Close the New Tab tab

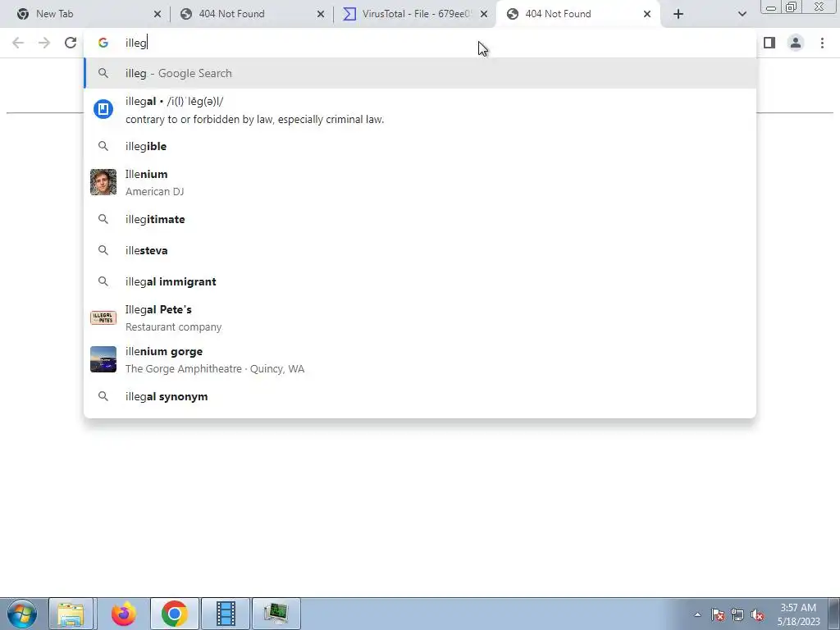coord(157,14)
